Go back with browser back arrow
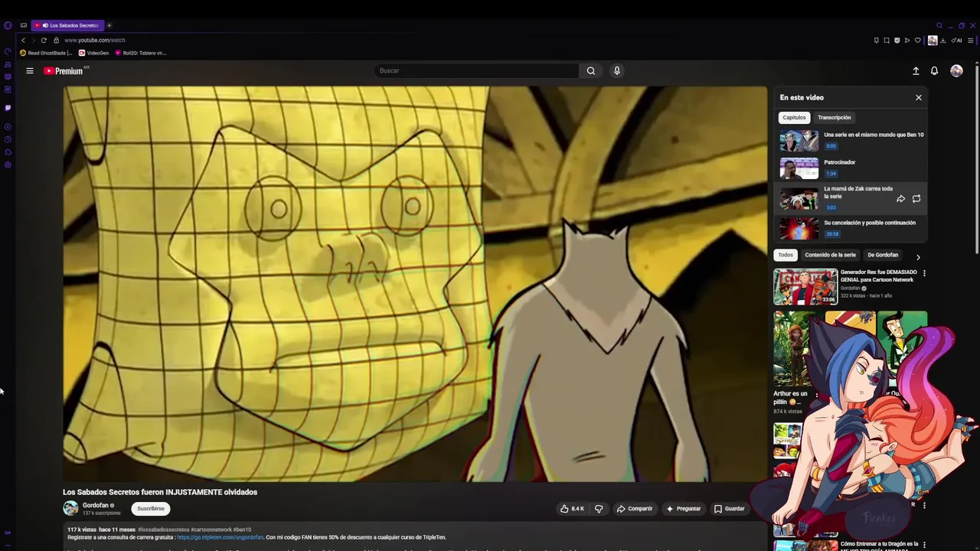 23,40
